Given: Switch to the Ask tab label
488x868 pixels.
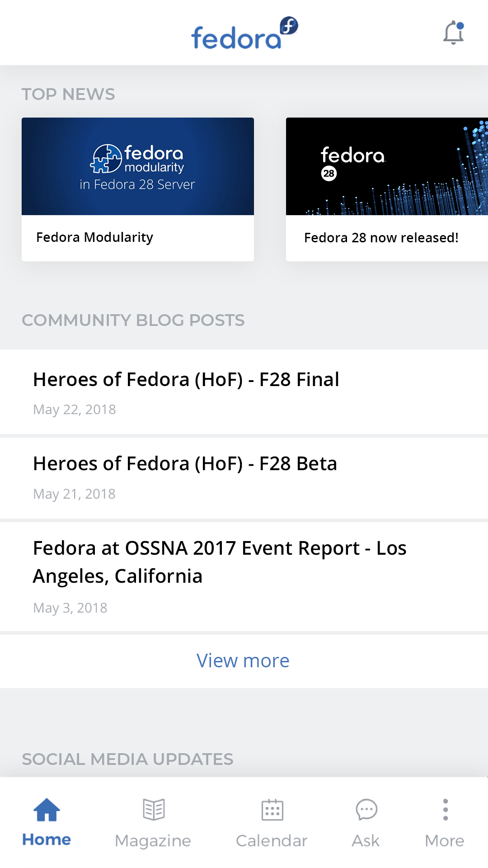Looking at the screenshot, I should coord(366,841).
